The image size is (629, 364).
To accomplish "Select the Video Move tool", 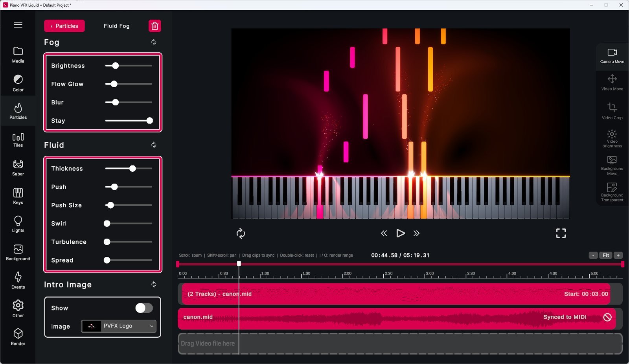I will (x=612, y=83).
